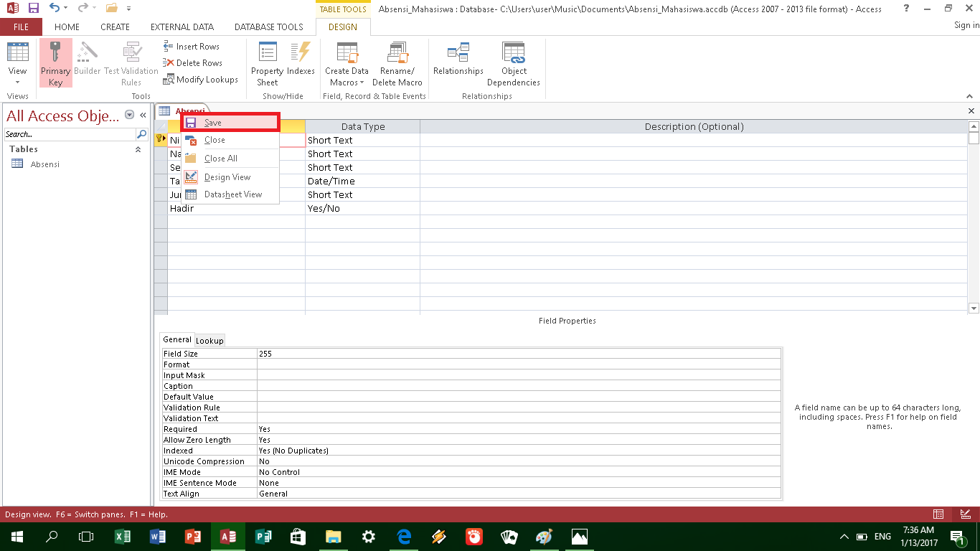Click the Windows Start button
The width and height of the screenshot is (980, 551).
[17, 536]
